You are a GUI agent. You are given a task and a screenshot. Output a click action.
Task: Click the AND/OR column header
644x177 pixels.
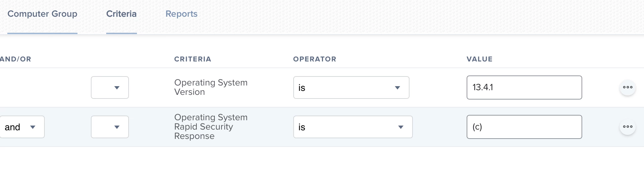15,59
